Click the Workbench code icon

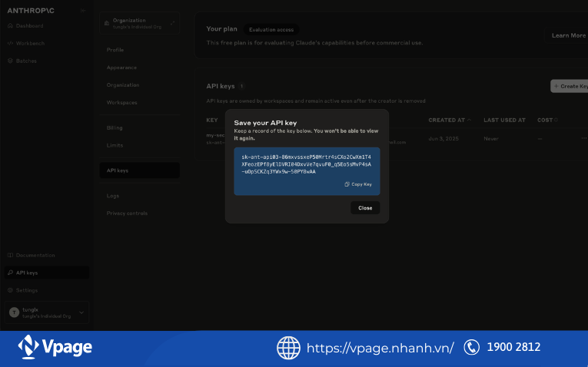[x=10, y=43]
